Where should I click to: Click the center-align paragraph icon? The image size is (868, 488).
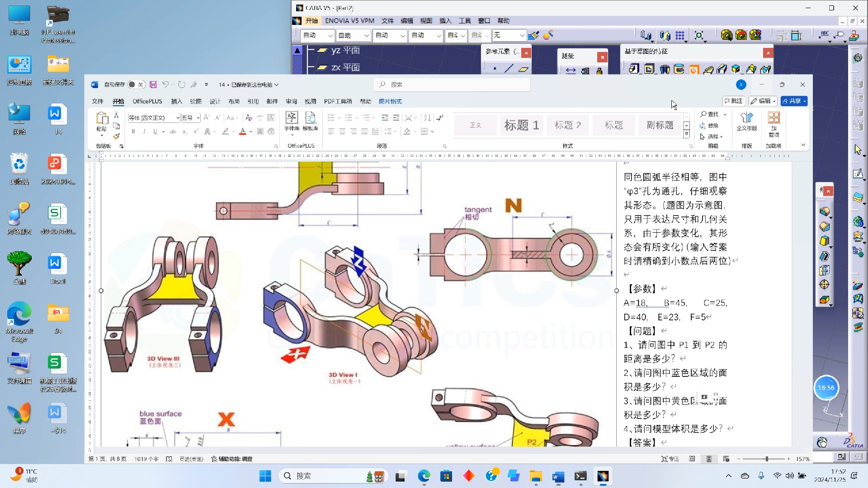(x=342, y=131)
